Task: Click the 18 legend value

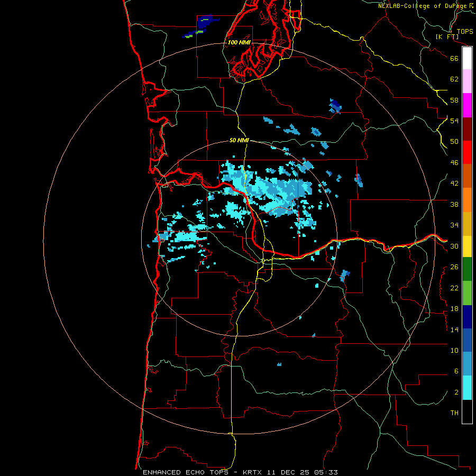Action: coord(454,309)
